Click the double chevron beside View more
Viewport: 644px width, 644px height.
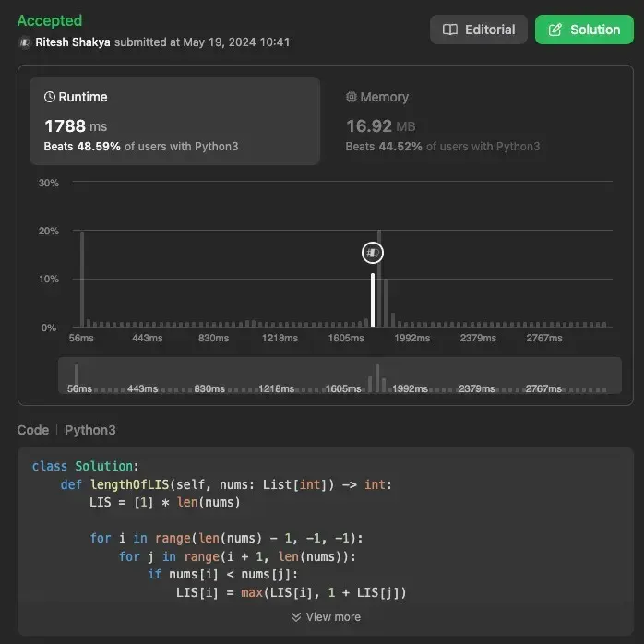point(295,617)
